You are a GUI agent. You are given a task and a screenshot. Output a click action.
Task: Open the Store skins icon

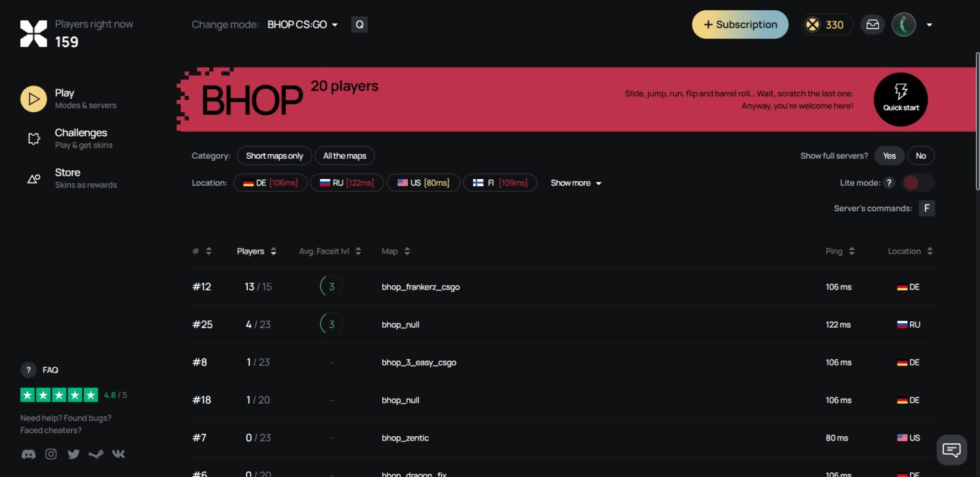33,179
